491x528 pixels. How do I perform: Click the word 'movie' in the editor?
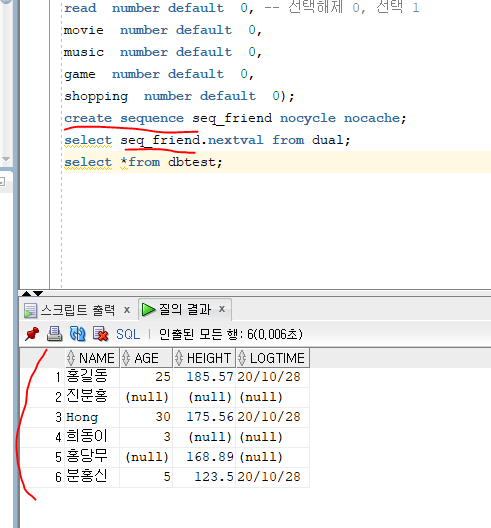84,30
